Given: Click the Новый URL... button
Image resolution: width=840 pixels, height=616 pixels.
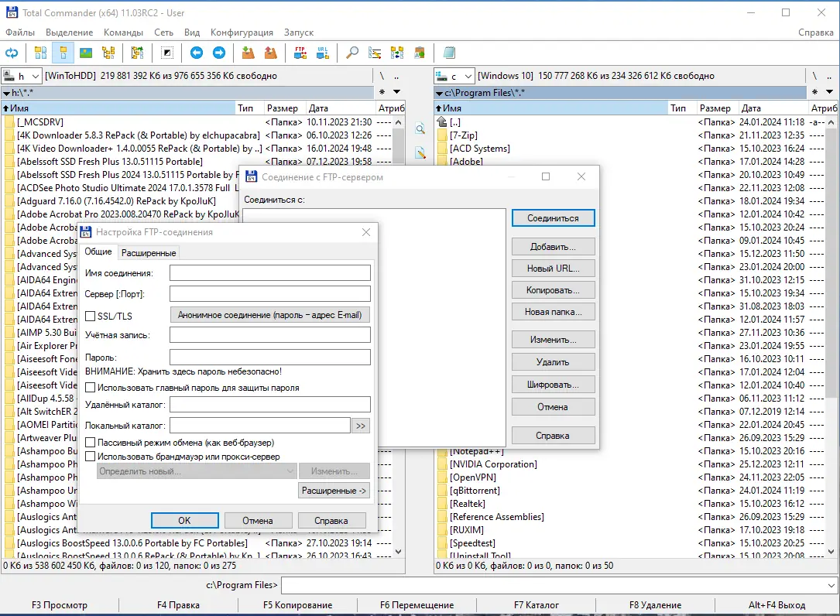Looking at the screenshot, I should tap(553, 269).
